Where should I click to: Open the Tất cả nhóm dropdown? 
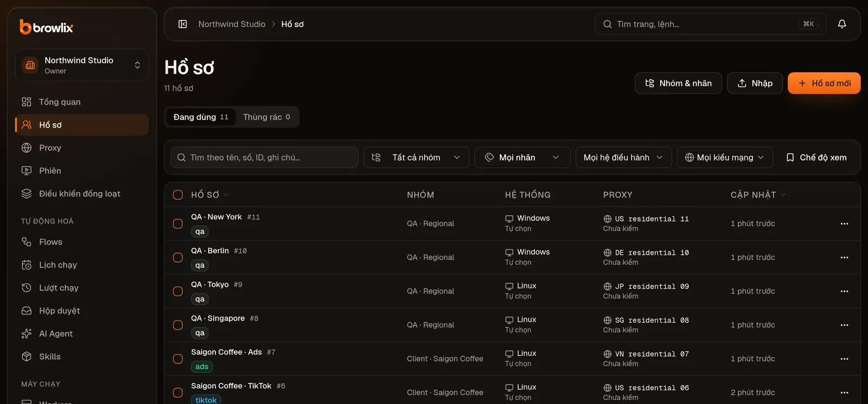point(416,157)
